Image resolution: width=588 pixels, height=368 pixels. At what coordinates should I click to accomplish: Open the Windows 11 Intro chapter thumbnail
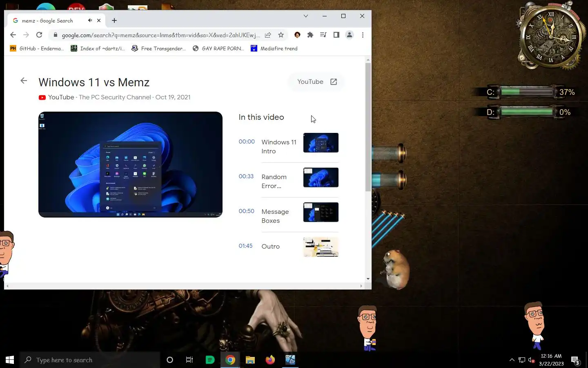pyautogui.click(x=321, y=143)
